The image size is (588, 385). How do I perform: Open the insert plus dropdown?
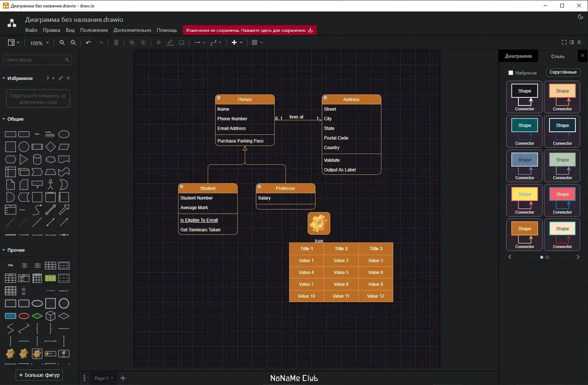coord(237,43)
